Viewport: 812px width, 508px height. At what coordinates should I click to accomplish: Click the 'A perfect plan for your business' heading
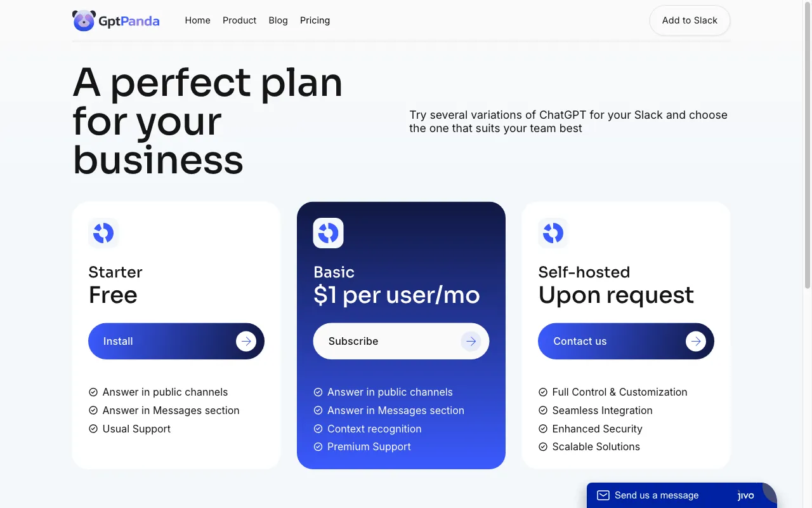207,121
